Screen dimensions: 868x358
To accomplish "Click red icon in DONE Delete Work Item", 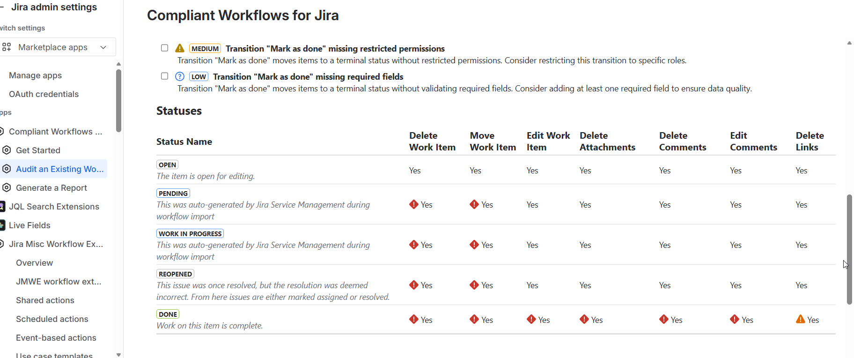I will [414, 319].
